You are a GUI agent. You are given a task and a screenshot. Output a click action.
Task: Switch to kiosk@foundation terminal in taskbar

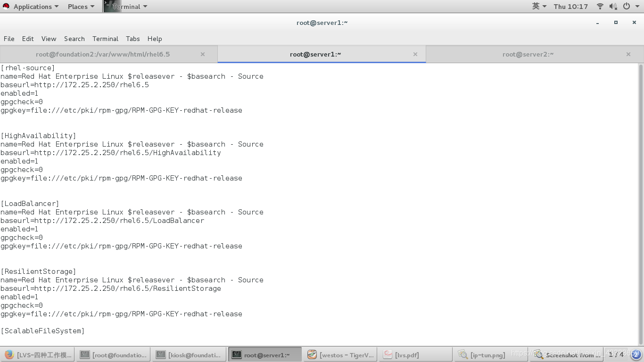click(190, 355)
